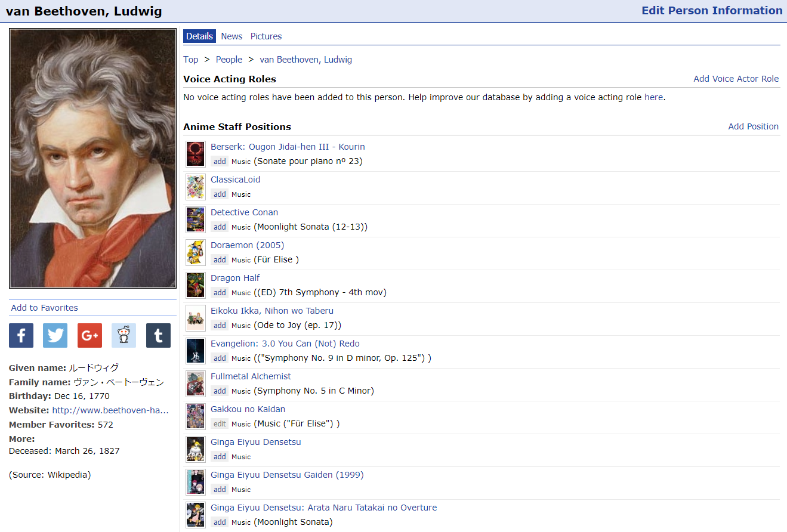Open Doraemon (2005) cover thumbnail
Screen dimensions: 787x532
coord(195,252)
